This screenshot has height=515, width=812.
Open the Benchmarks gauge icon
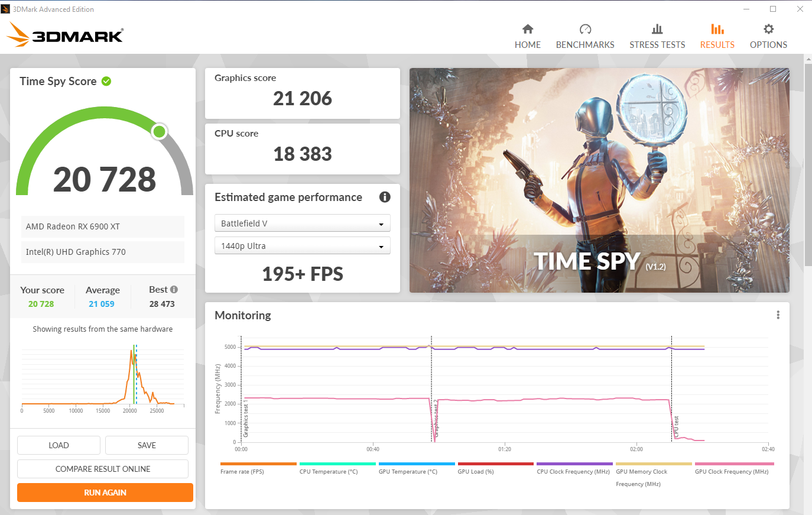coord(585,29)
